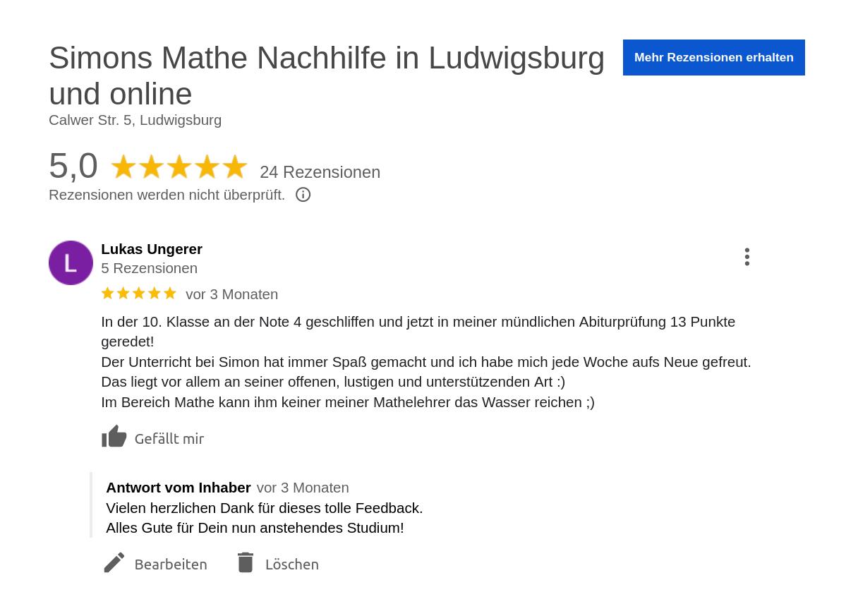
Task: Select the "Löschen" text label
Action: (291, 564)
